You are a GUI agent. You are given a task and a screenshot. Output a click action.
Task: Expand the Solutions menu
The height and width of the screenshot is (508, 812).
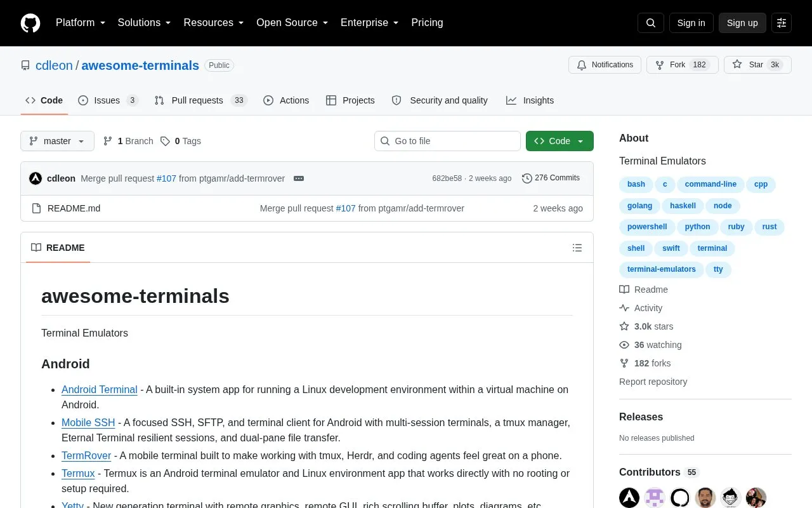point(145,23)
